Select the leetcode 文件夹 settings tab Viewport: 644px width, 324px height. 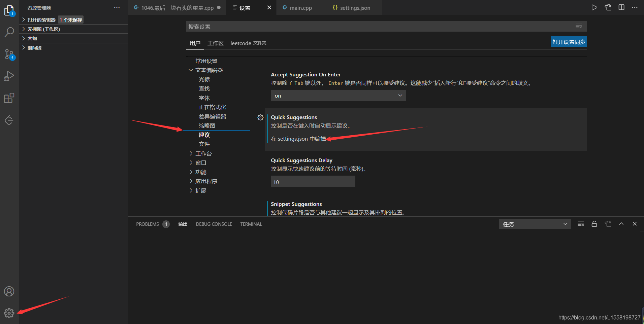248,43
